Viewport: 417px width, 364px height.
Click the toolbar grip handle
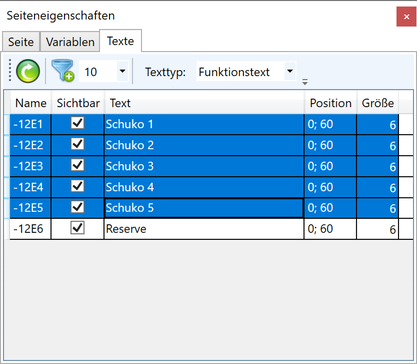[10, 71]
